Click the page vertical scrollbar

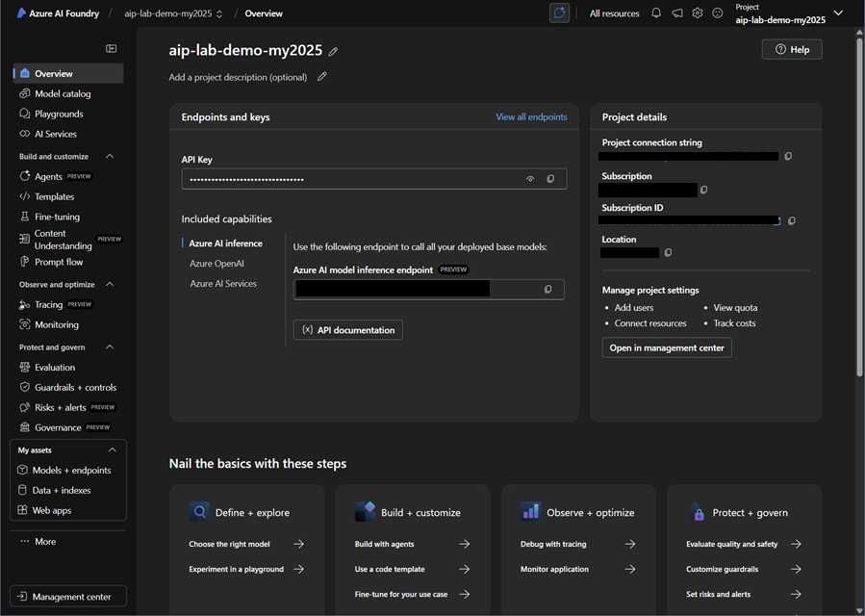tap(859, 207)
